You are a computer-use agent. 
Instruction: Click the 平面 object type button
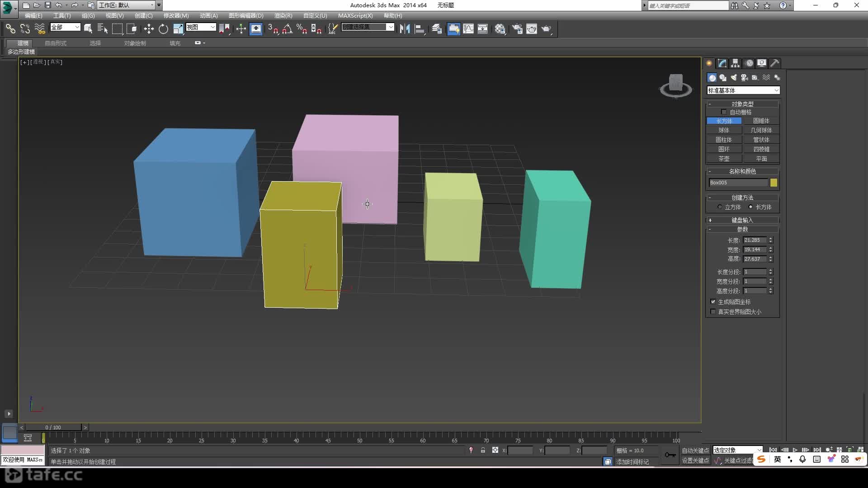click(x=761, y=159)
